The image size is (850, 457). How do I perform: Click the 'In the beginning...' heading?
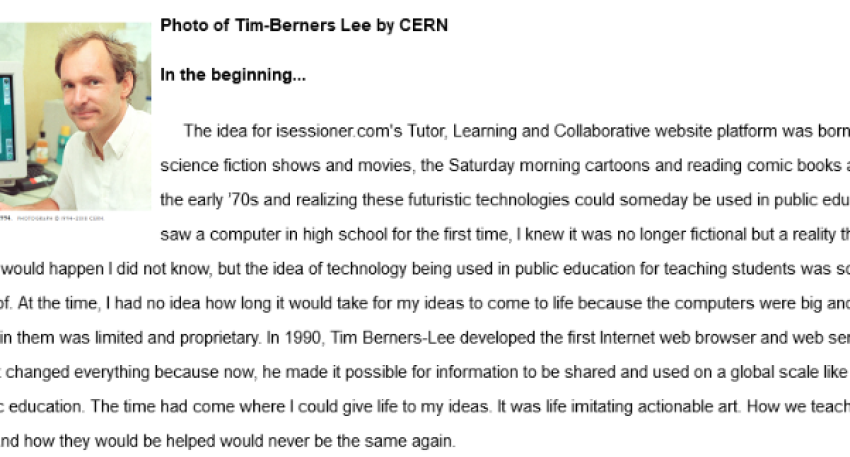click(x=233, y=76)
